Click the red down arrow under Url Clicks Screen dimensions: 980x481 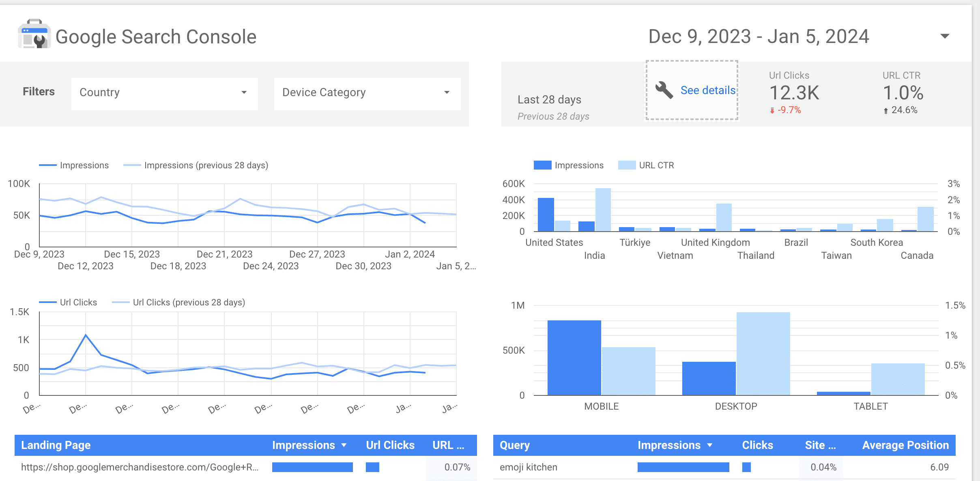pos(772,110)
